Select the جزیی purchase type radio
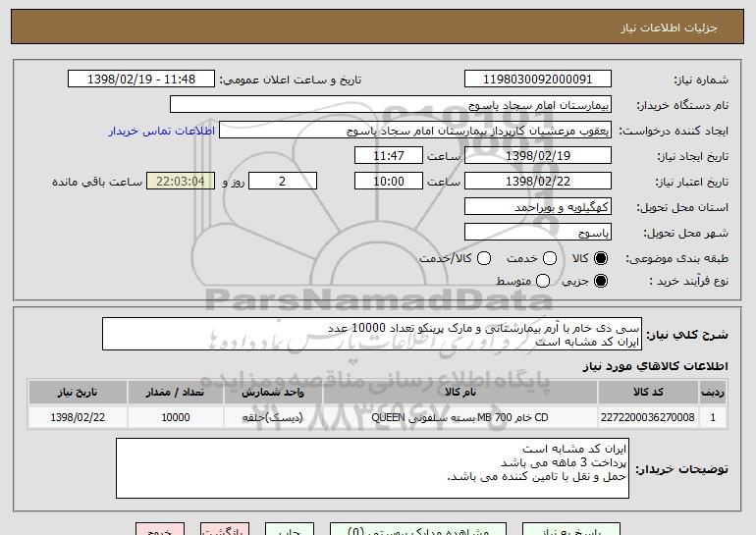Image resolution: width=756 pixels, height=535 pixels. [x=601, y=281]
